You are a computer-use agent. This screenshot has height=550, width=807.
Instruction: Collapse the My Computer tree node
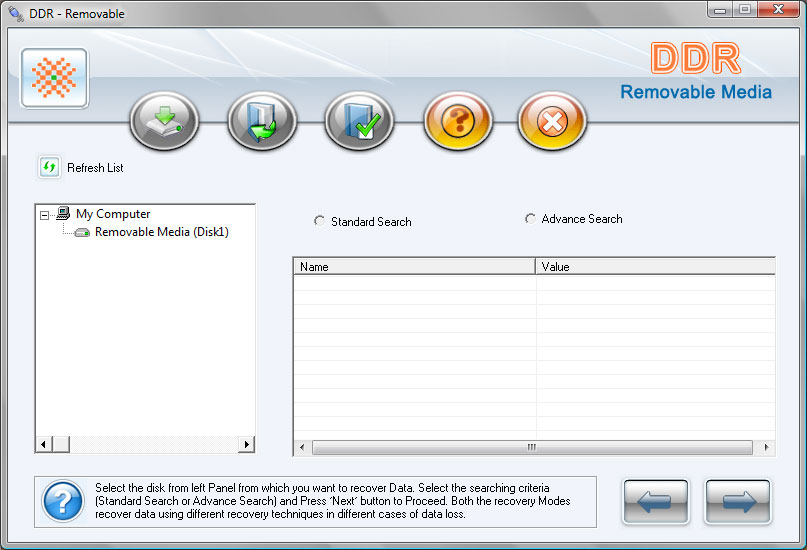tap(44, 214)
